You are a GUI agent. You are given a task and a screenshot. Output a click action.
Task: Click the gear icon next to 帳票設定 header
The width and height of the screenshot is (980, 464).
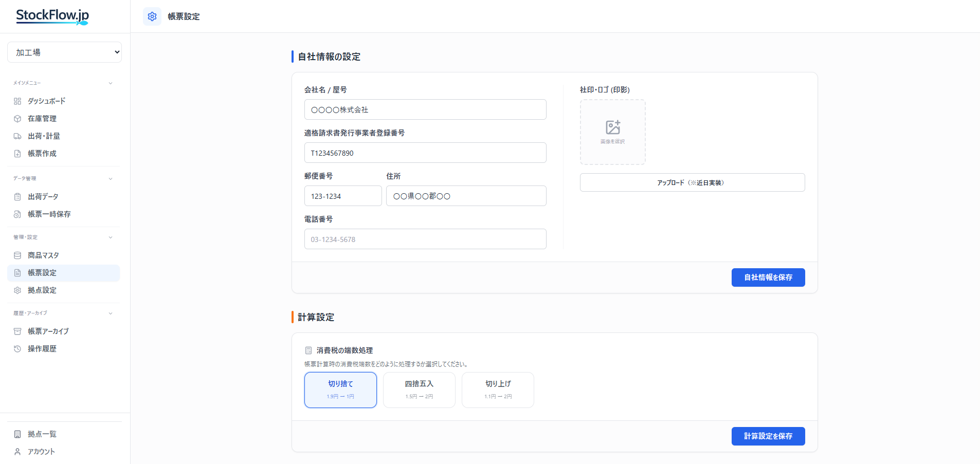pyautogui.click(x=152, y=16)
